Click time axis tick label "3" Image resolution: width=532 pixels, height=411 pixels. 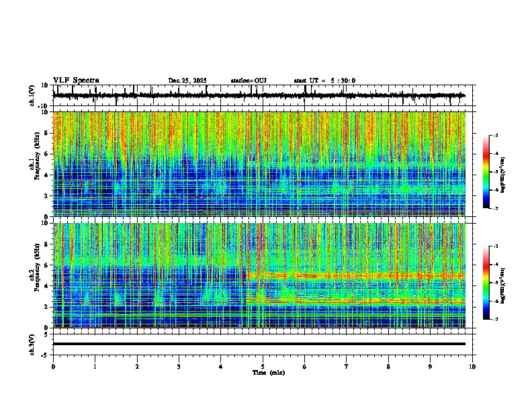point(179,367)
